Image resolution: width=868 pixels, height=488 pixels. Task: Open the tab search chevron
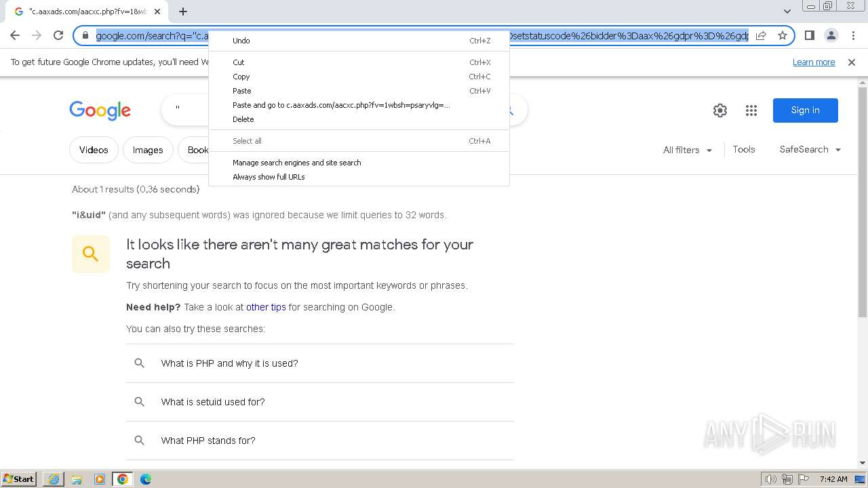pyautogui.click(x=787, y=12)
